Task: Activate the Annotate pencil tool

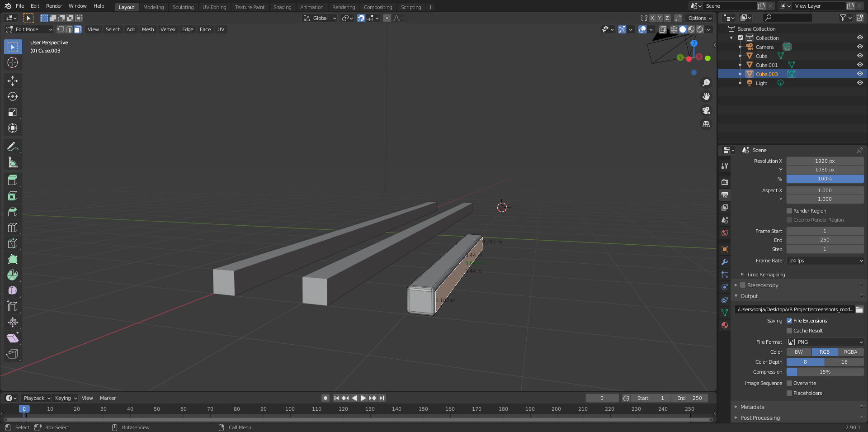Action: [x=13, y=147]
